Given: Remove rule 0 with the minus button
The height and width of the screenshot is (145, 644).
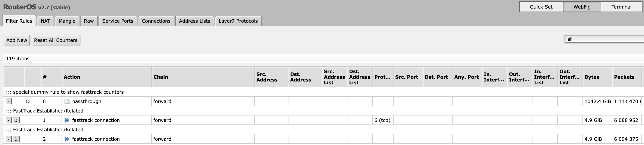Looking at the screenshot, I should point(9,101).
